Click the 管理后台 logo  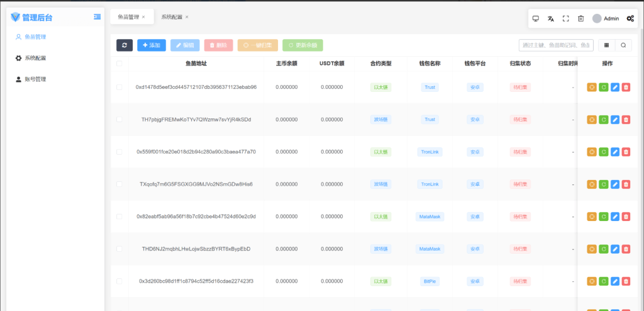pos(31,17)
